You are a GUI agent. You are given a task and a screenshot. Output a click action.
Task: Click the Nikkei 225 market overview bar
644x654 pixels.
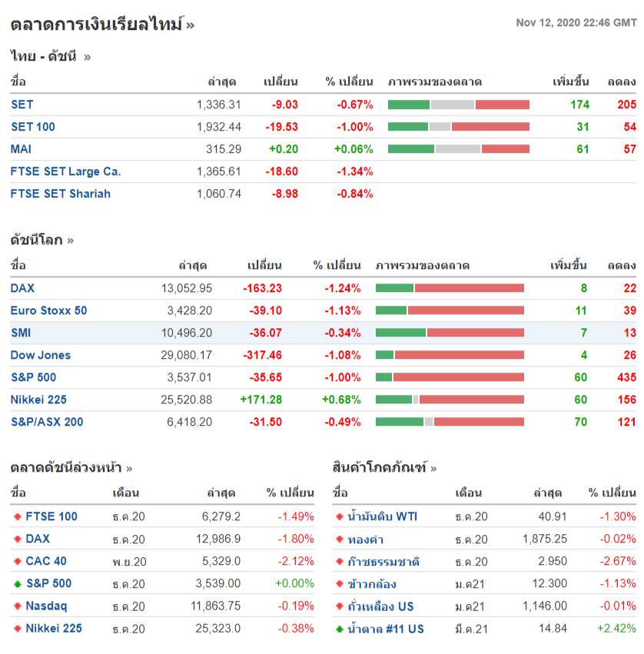pyautogui.click(x=450, y=400)
